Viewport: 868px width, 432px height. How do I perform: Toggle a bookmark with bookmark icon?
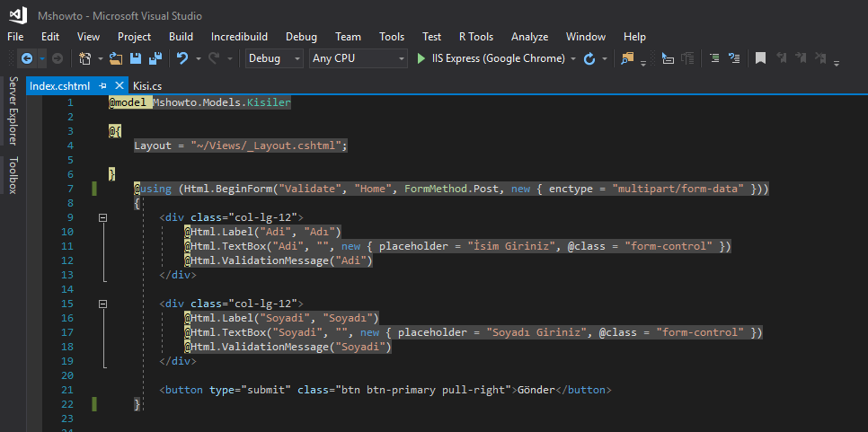tap(760, 58)
